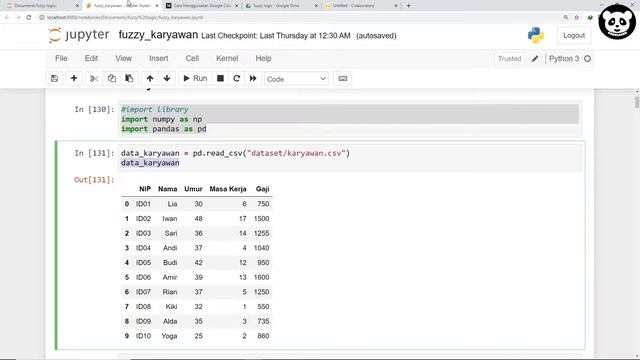Click the Masa Kerja column header
This screenshot has height=360, width=640.
(228, 189)
